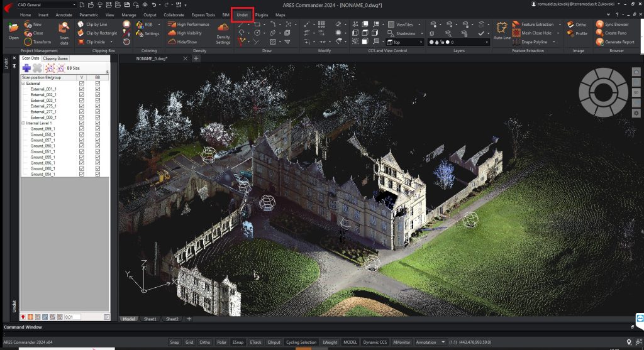Viewport: 644px width, 350px height.
Task: Uncheck visibility for External_001_1
Action: point(82,89)
